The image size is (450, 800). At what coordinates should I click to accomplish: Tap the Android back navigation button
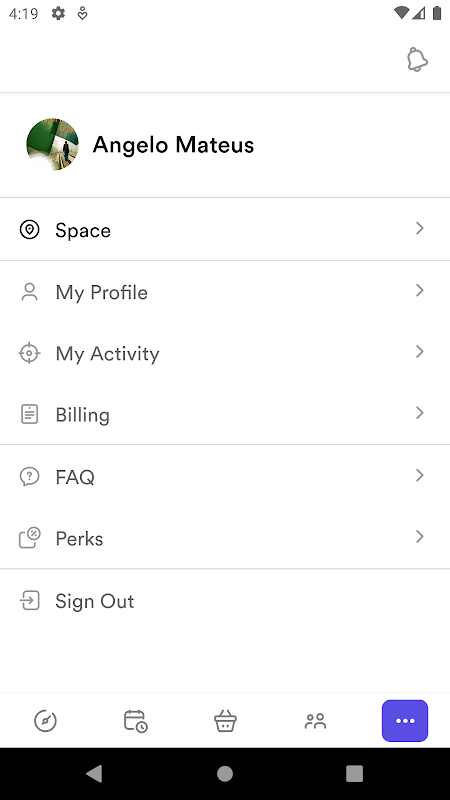click(94, 773)
